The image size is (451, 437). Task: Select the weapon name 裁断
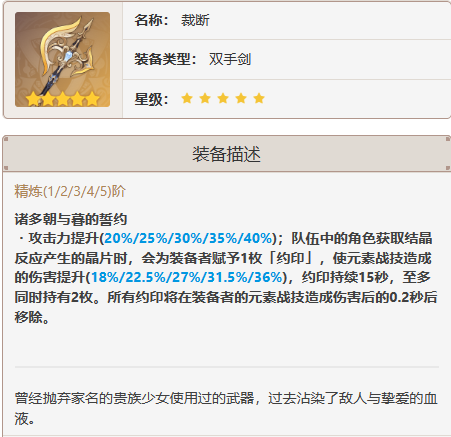(x=195, y=20)
